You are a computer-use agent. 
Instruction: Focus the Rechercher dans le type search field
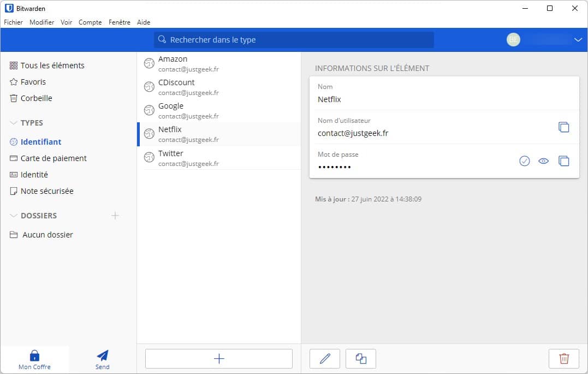click(294, 40)
